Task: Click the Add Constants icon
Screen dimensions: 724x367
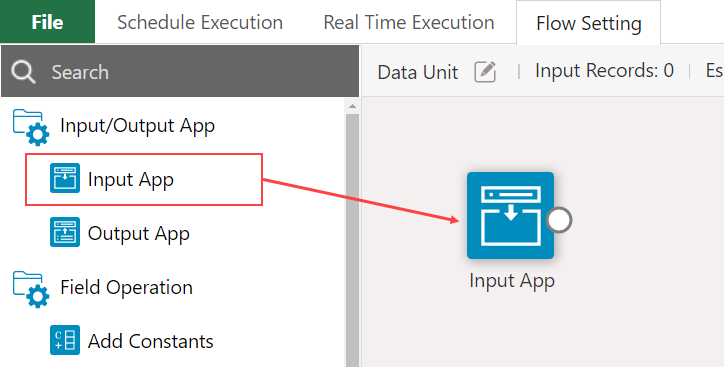Action: coord(65,340)
